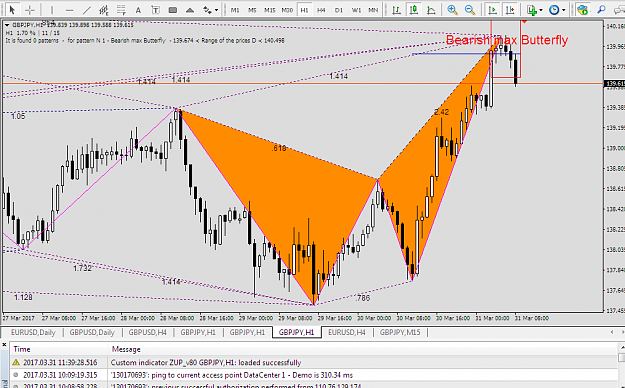Show the chart as a bar chart
This screenshot has height=388, width=625.
(396, 10)
